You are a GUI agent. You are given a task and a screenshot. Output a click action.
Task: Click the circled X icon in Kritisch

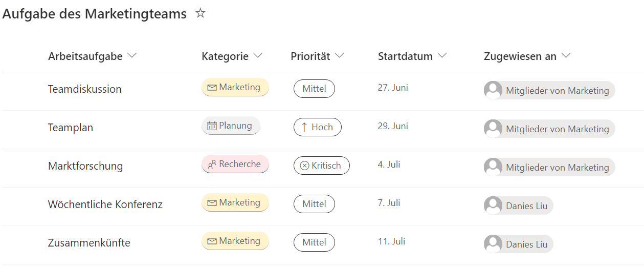pyautogui.click(x=304, y=166)
